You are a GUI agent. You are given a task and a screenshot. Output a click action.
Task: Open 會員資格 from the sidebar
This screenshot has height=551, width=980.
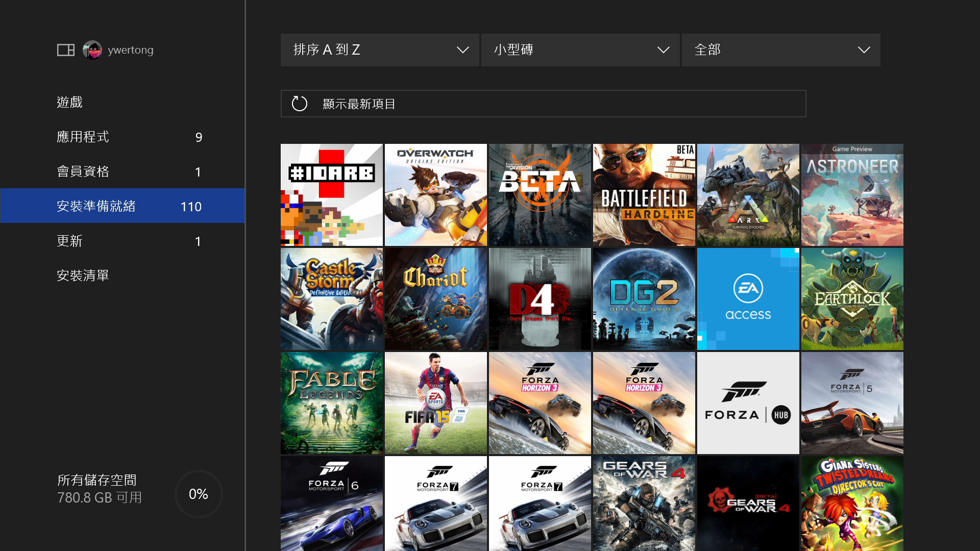pyautogui.click(x=83, y=171)
